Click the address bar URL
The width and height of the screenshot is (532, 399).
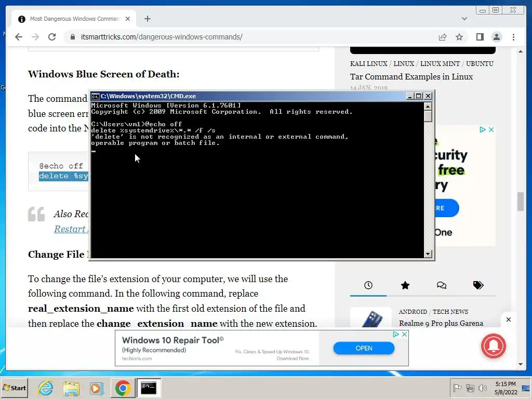point(162,37)
